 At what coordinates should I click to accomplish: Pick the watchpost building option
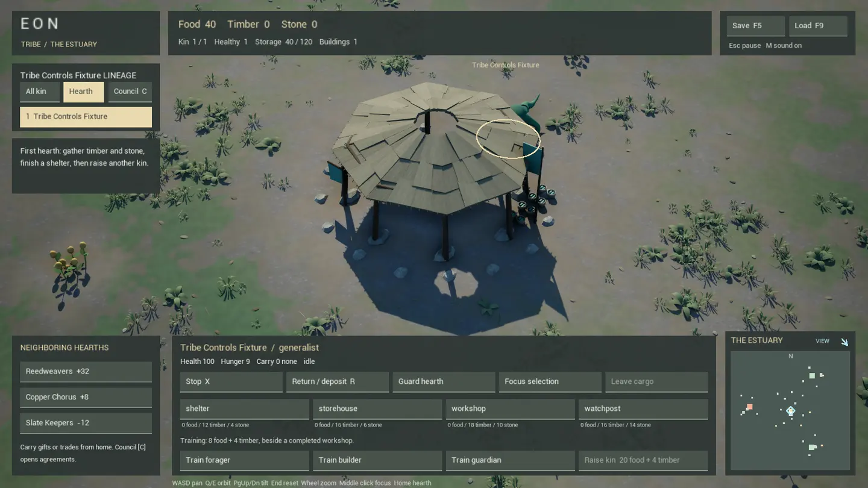tap(643, 409)
